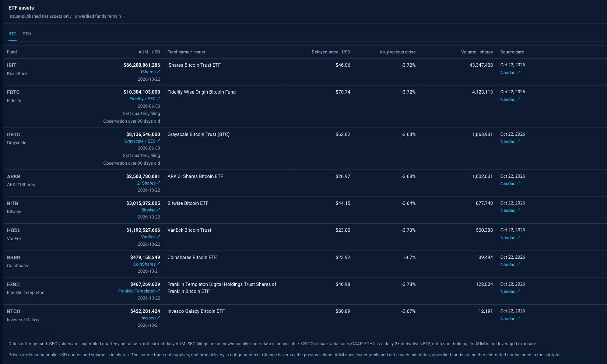Image resolution: width=607 pixels, height=364 pixels.
Task: Open the iShares AUM source link
Action: 150,72
